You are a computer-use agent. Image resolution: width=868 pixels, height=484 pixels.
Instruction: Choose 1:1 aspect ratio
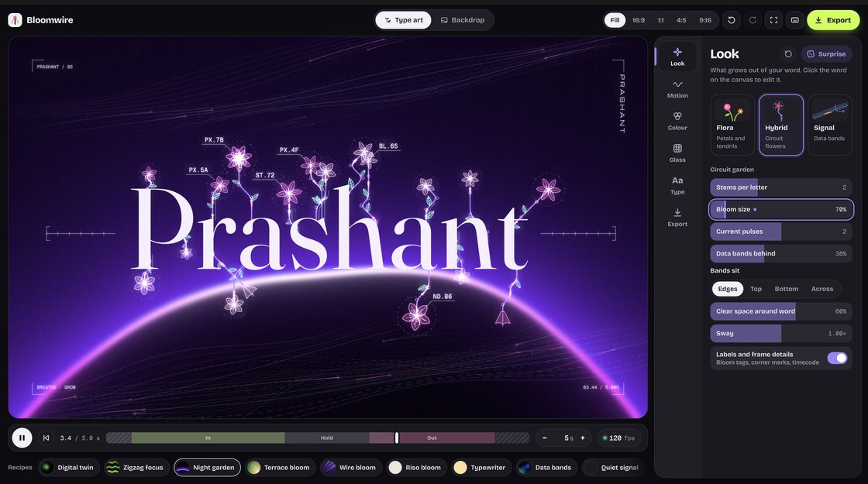click(x=660, y=20)
